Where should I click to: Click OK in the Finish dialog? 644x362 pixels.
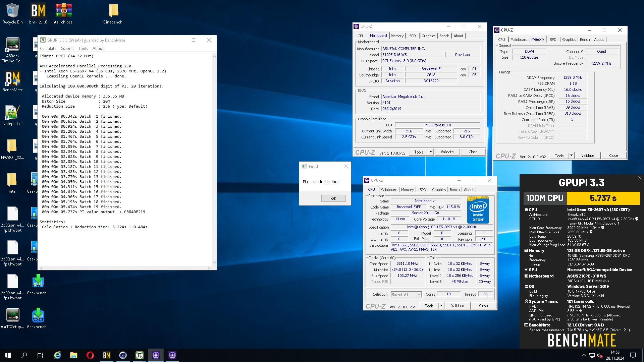tap(333, 198)
